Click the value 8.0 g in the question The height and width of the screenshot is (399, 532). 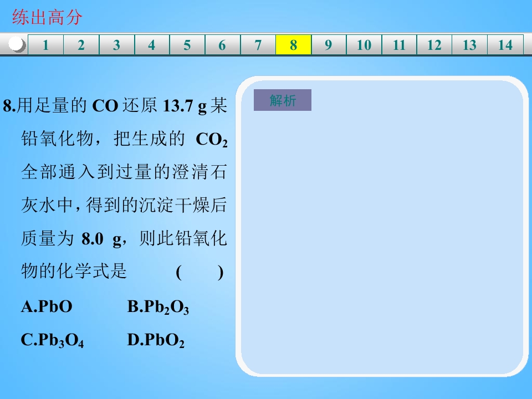[x=101, y=239]
